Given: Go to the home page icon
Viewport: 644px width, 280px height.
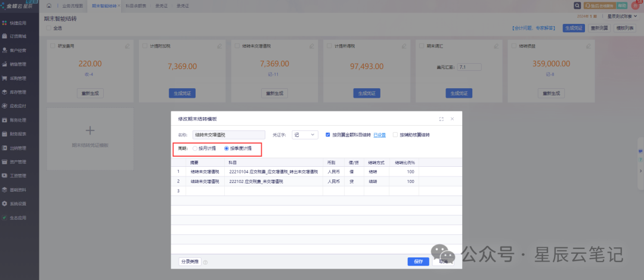Looking at the screenshot, I should coord(49,5).
